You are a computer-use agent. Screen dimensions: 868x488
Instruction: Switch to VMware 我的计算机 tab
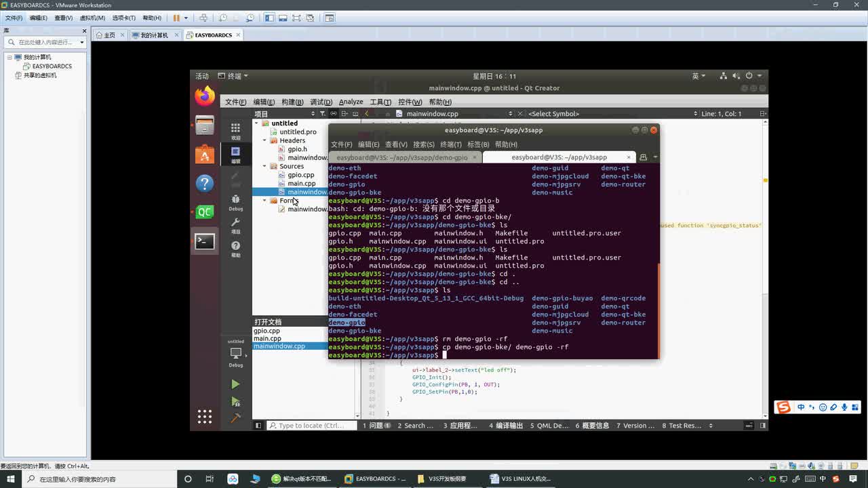(155, 35)
